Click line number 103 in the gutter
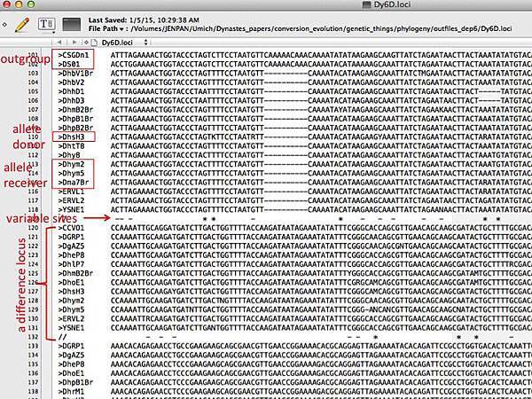The image size is (532, 399). click(x=33, y=74)
